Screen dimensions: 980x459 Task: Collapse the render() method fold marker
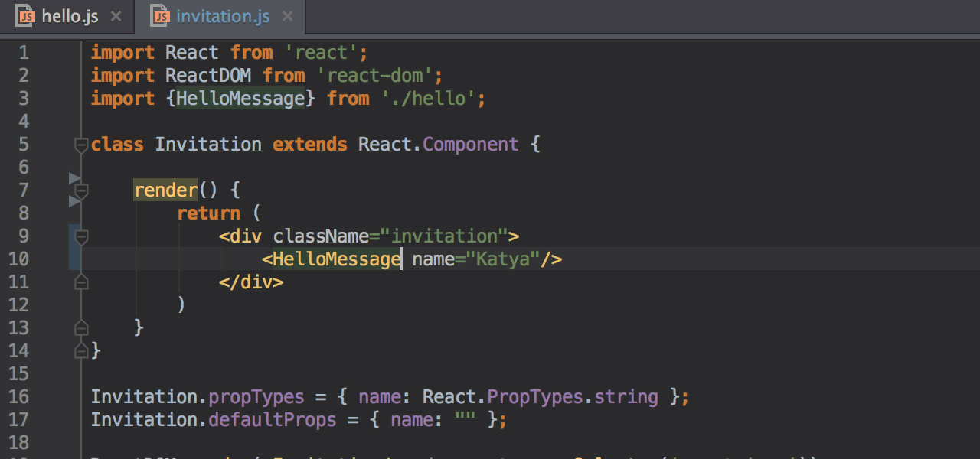pyautogui.click(x=81, y=190)
